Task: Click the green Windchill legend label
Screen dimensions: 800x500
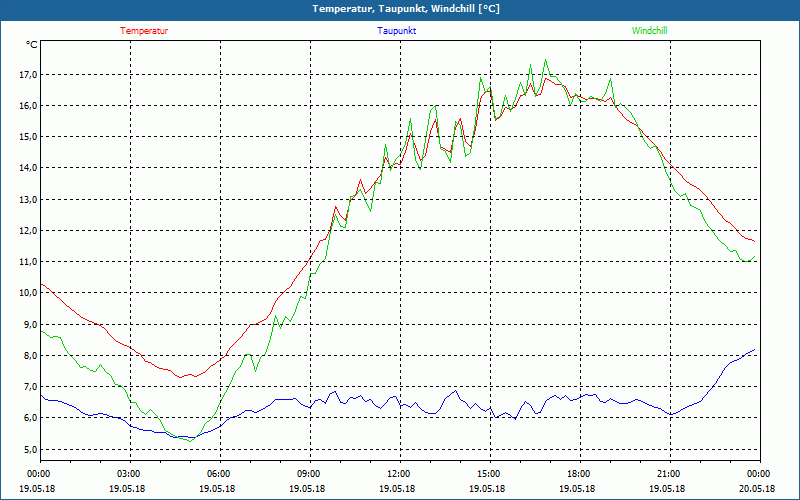Action: pyautogui.click(x=649, y=31)
